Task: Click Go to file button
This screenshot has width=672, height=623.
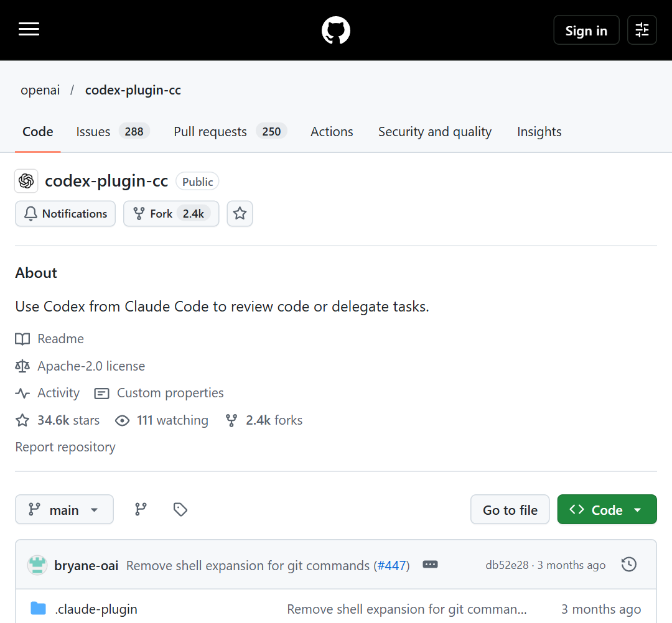Action: pos(510,509)
